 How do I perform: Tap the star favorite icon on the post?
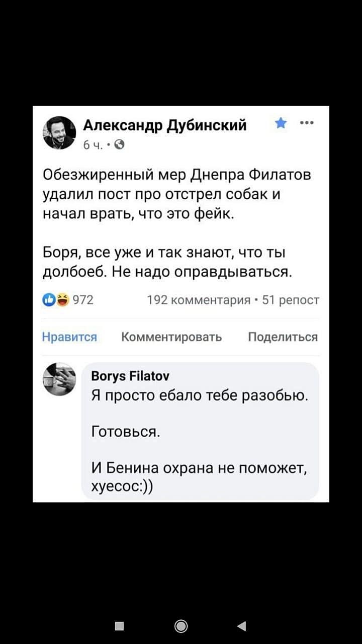(x=282, y=124)
